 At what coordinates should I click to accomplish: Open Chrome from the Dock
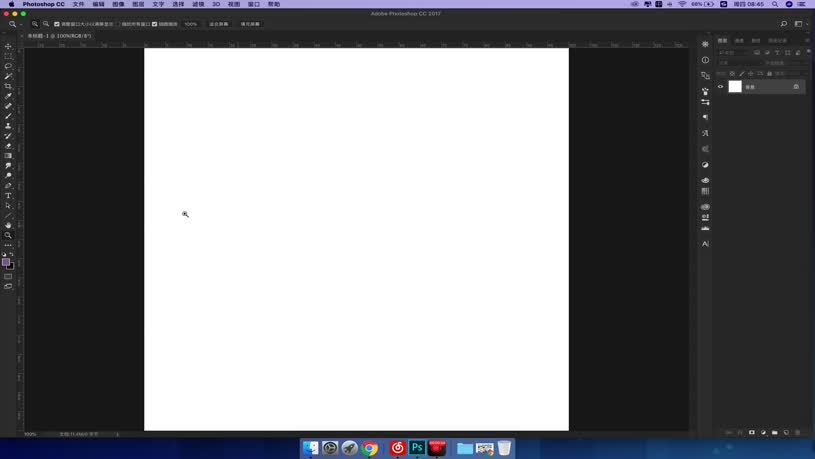(x=370, y=448)
